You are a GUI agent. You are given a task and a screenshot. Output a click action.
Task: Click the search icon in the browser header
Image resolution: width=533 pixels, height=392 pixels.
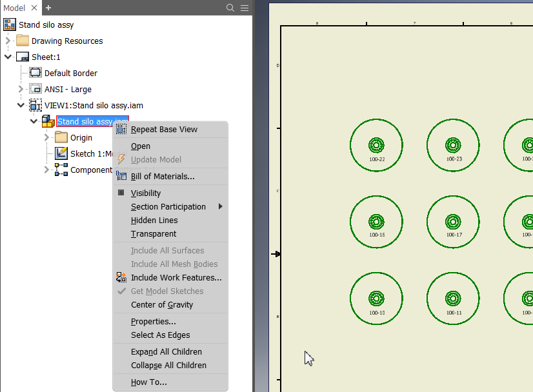coord(230,9)
